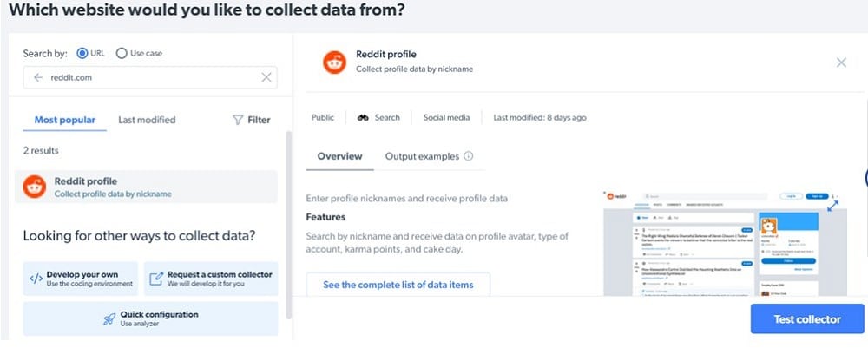
Task: Click Looking for other ways heading
Action: pyautogui.click(x=139, y=236)
